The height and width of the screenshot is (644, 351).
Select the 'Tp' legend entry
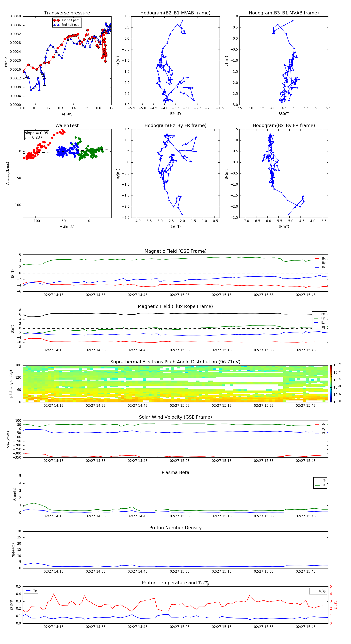(x=31, y=591)
